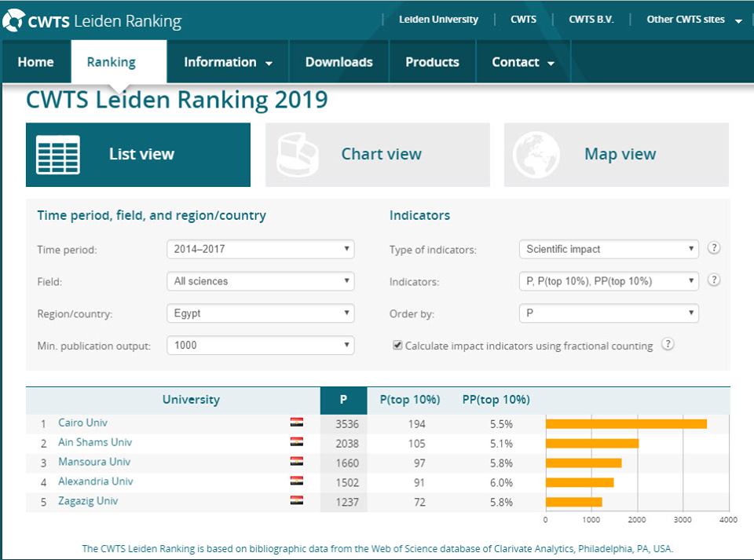Click help icon beside Type of indicators
This screenshot has width=754, height=560.
click(714, 248)
